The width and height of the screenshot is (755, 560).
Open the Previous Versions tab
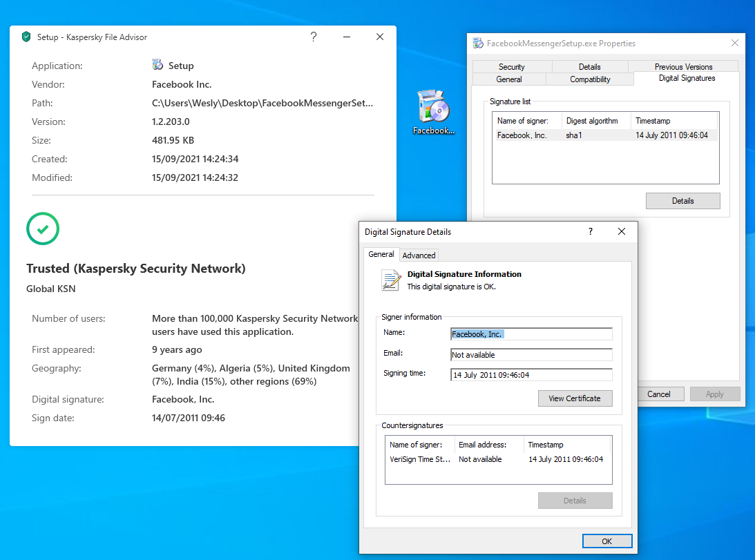(683, 66)
